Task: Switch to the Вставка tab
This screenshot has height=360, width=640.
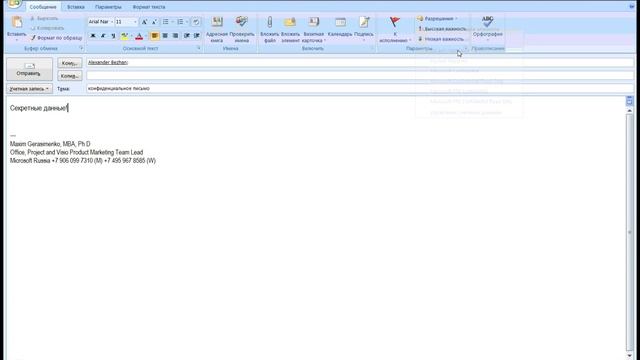Action: click(76, 7)
